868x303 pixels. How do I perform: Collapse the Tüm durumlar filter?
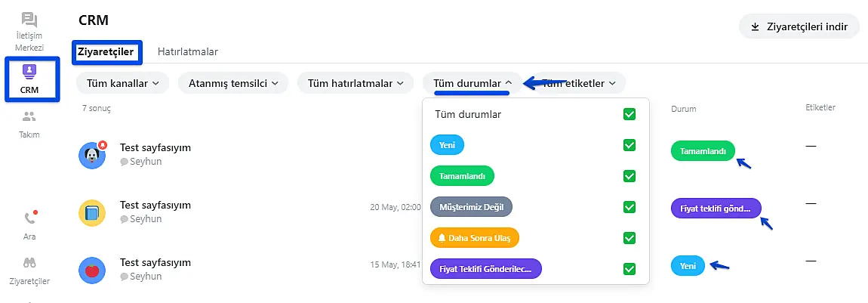coord(473,83)
